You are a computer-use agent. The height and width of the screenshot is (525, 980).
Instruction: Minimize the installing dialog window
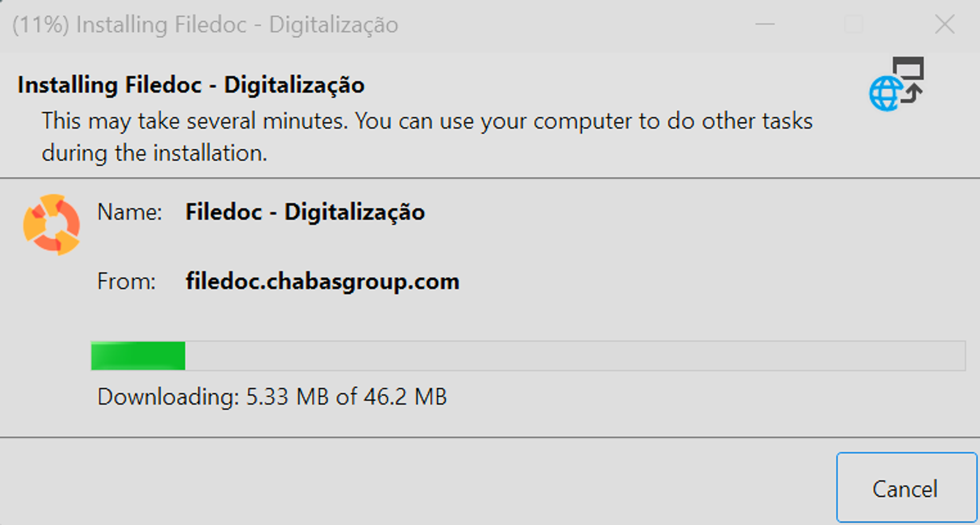[765, 24]
